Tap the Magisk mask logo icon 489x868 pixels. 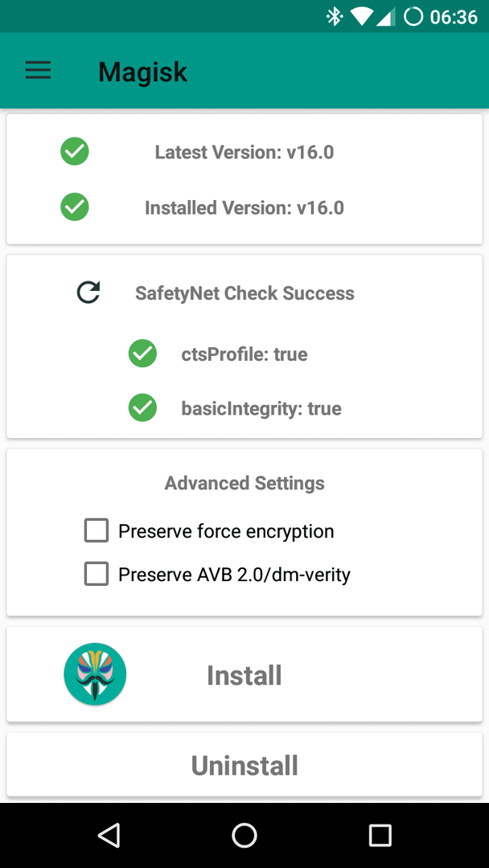[x=95, y=674]
